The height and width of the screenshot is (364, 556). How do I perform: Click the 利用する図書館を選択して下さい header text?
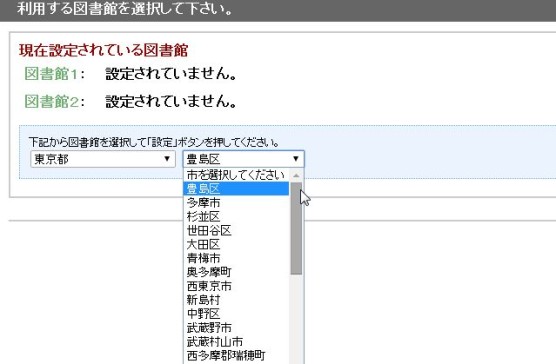coord(125,9)
